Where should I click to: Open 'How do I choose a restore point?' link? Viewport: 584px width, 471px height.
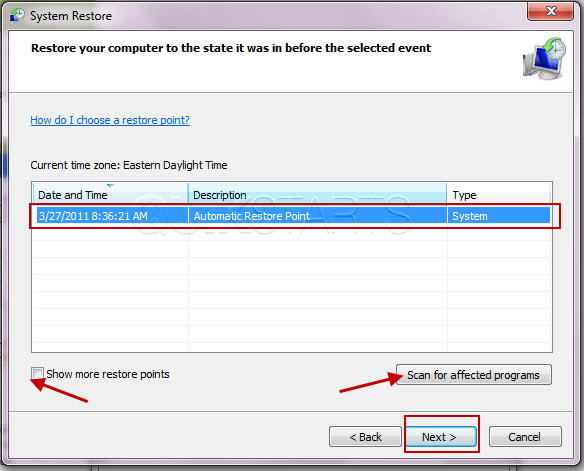[110, 120]
